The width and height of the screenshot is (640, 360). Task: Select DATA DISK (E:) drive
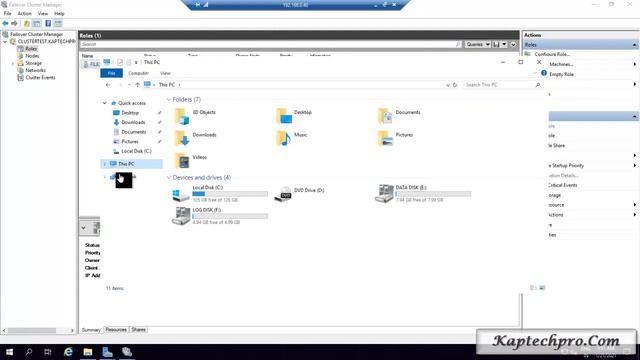423,193
